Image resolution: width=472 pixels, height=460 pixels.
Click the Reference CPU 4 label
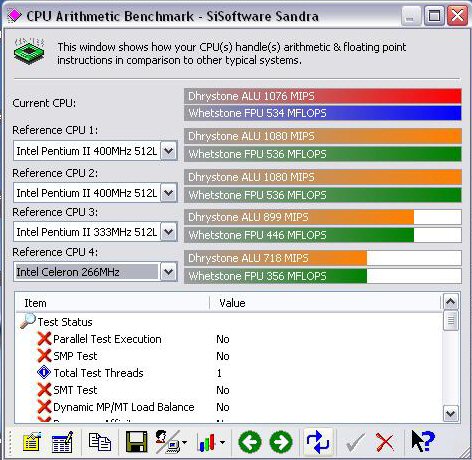click(x=55, y=252)
